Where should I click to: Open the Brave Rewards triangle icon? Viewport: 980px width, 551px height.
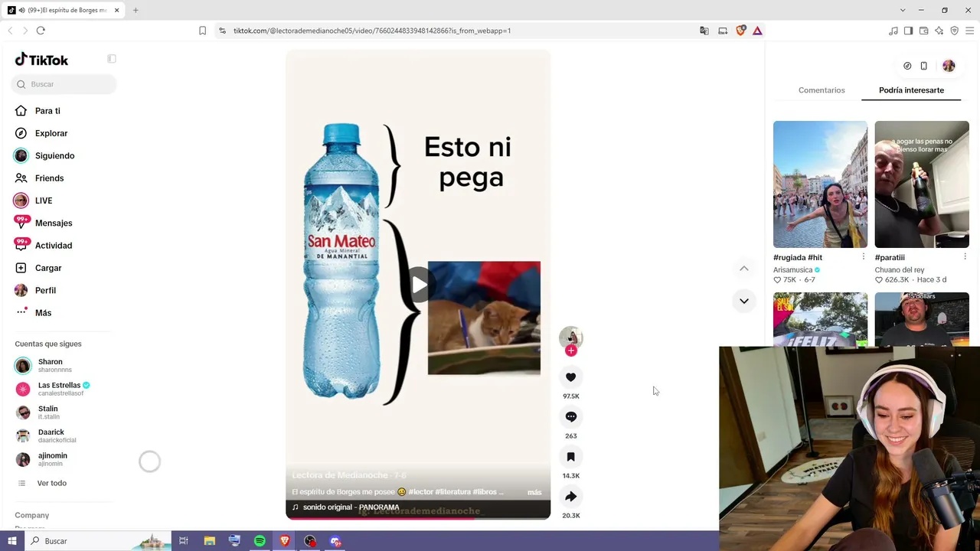pyautogui.click(x=757, y=31)
